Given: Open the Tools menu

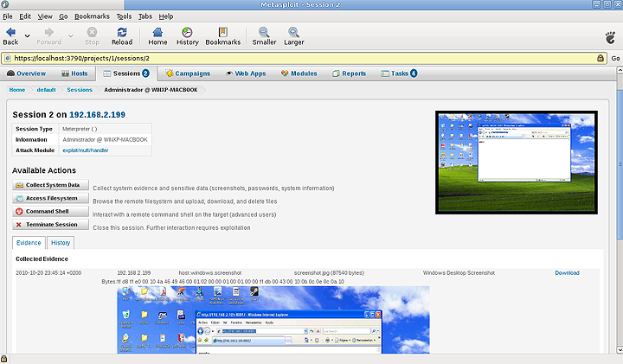Looking at the screenshot, I should pos(124,16).
